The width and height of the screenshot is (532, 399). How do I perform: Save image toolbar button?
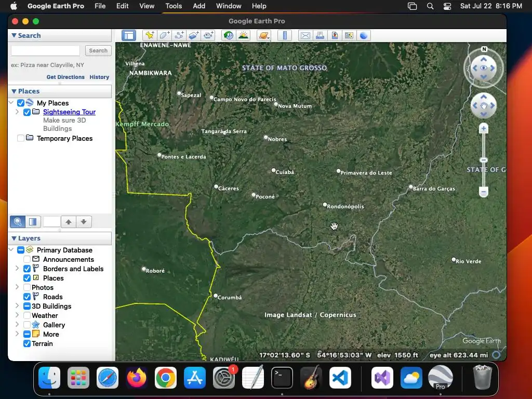tap(335, 35)
